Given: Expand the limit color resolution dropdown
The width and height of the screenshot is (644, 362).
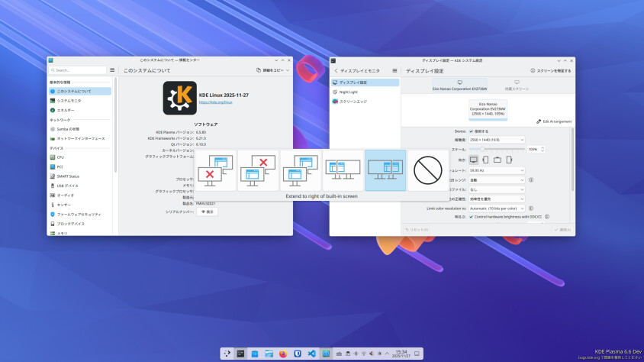Looking at the screenshot, I should coord(497,208).
